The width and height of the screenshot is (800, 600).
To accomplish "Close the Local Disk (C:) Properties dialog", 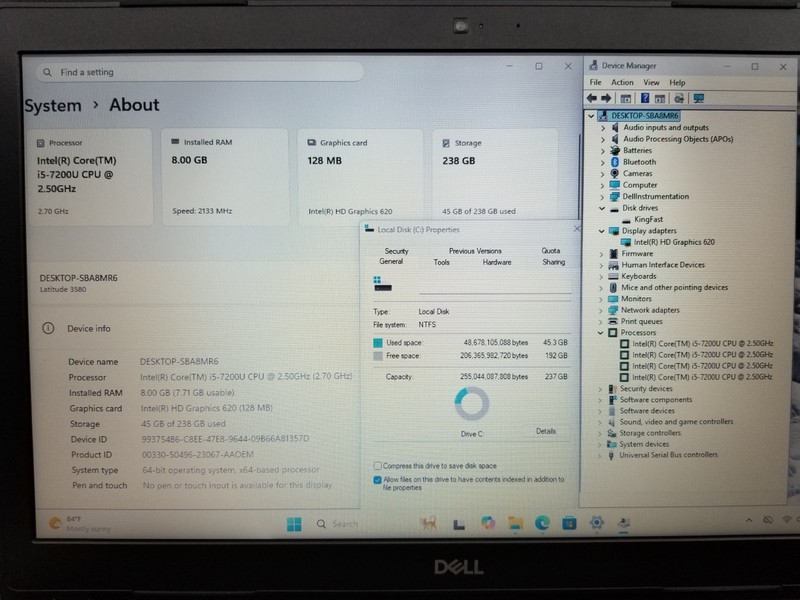I will point(577,229).
